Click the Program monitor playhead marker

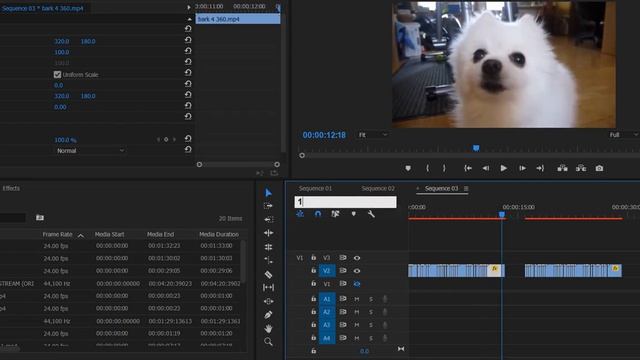click(476, 148)
